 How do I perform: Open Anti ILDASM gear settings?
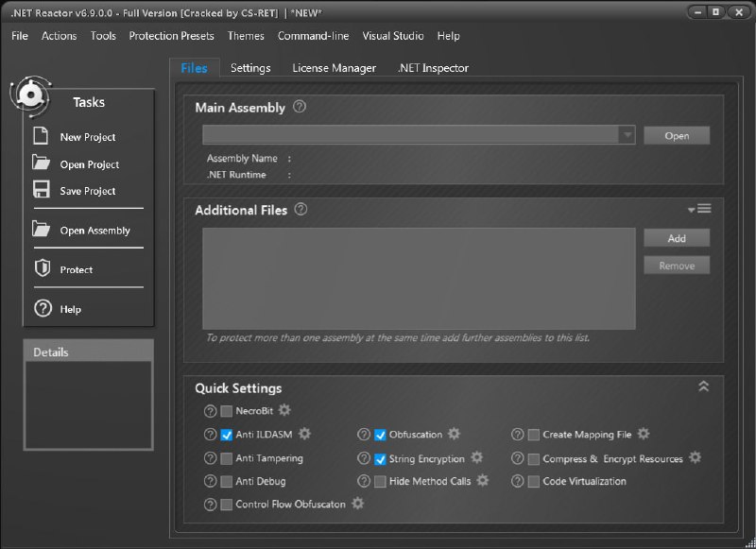click(304, 434)
